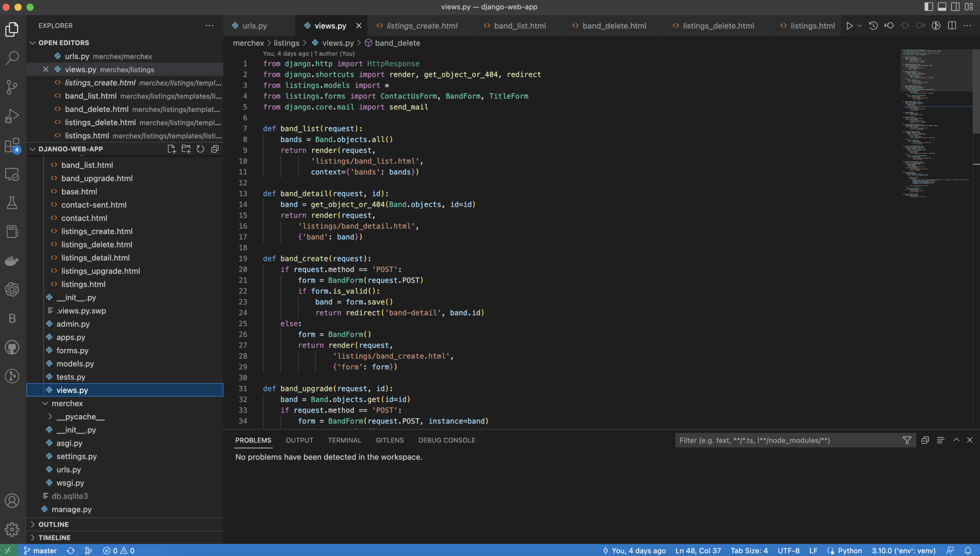The width and height of the screenshot is (980, 556).
Task: Switch to urls.py editor tab
Action: (260, 26)
